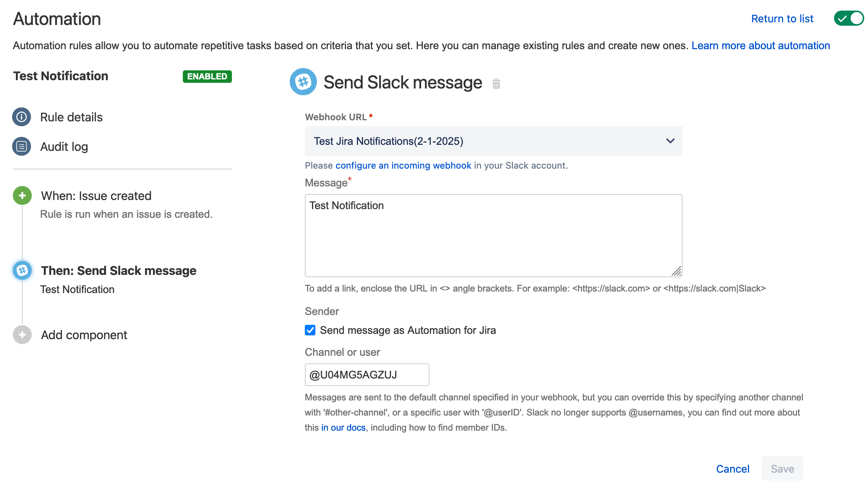Uncheck Send message as Automation for Jira
The width and height of the screenshot is (868, 487).
pyautogui.click(x=310, y=330)
